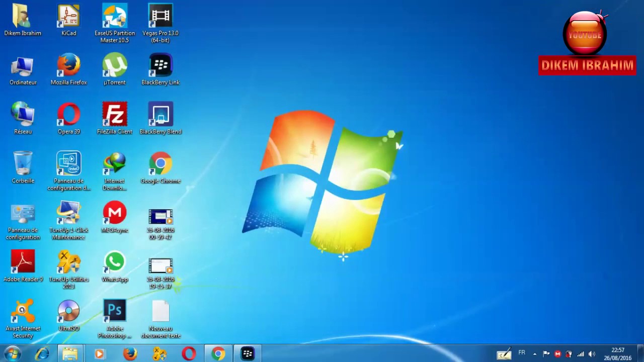The height and width of the screenshot is (362, 644).
Task: Select the FileZilla Client shortcut
Action: point(115,119)
